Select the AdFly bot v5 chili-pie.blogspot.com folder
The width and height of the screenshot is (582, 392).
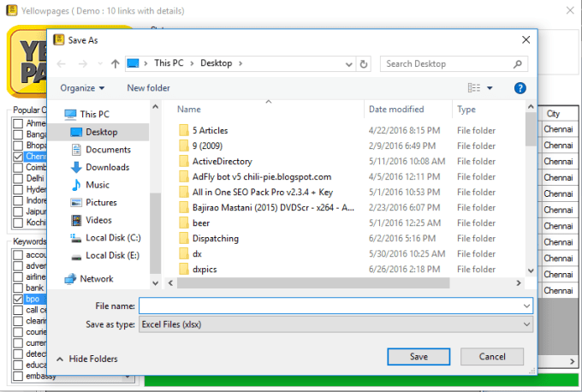pyautogui.click(x=262, y=177)
